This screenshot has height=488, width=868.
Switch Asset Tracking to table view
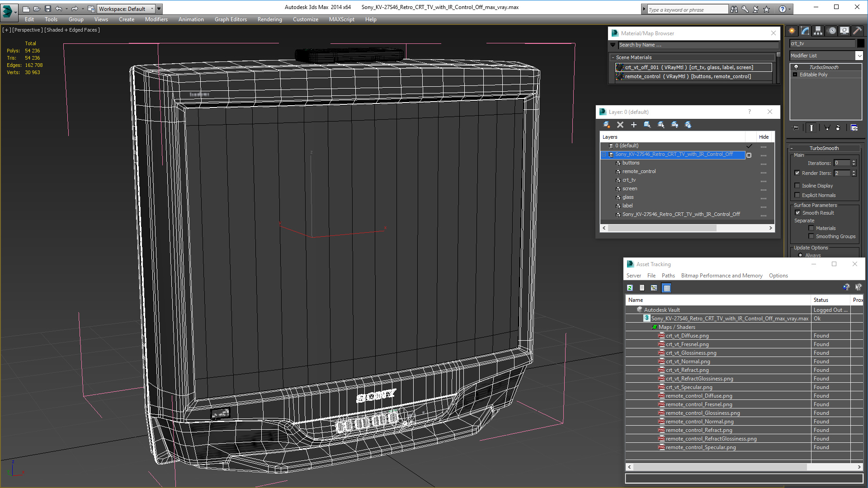[667, 288]
